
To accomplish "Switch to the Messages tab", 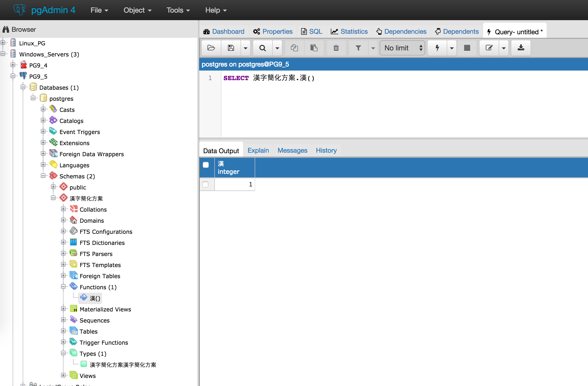I will click(x=292, y=150).
